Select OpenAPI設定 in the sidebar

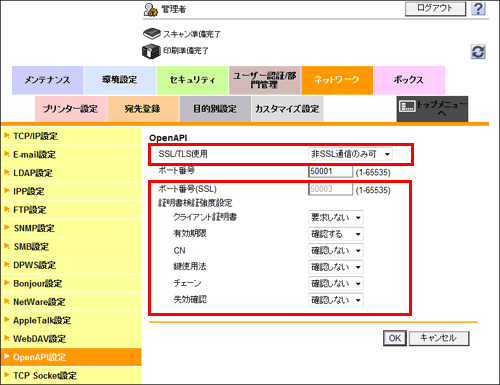71,357
